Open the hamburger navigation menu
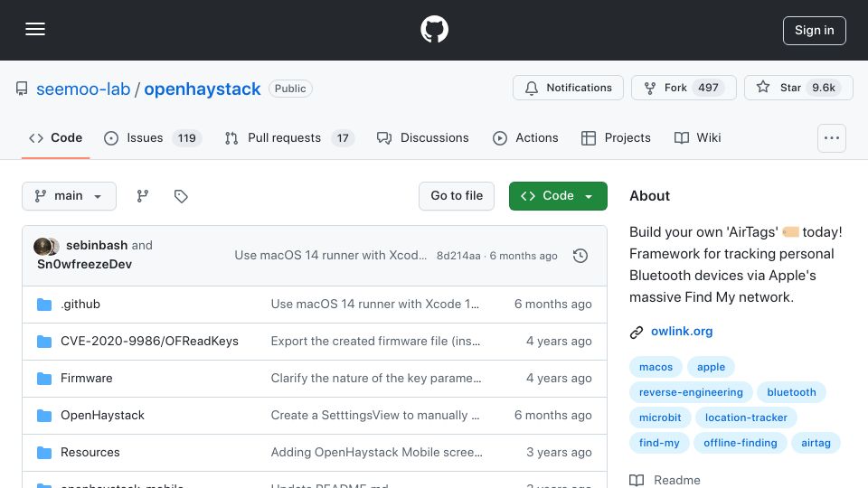The width and height of the screenshot is (868, 488). pos(35,29)
